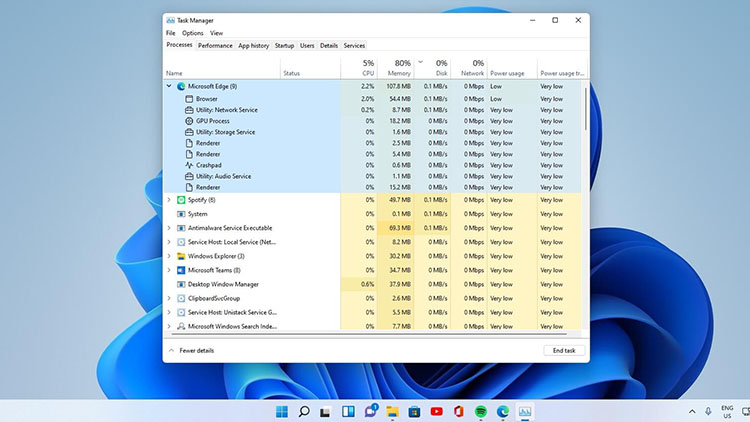Launch Microsoft Store from taskbar
This screenshot has width=750, height=422.
(x=414, y=411)
